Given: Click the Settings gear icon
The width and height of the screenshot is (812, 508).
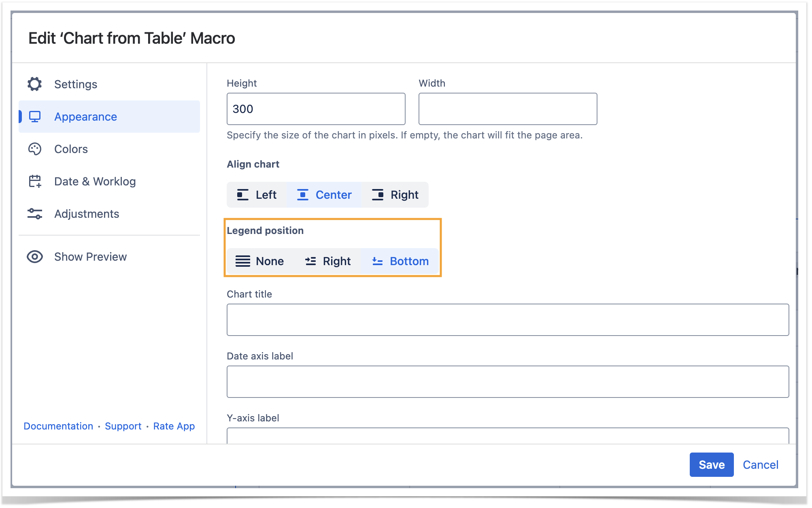Looking at the screenshot, I should (x=35, y=84).
